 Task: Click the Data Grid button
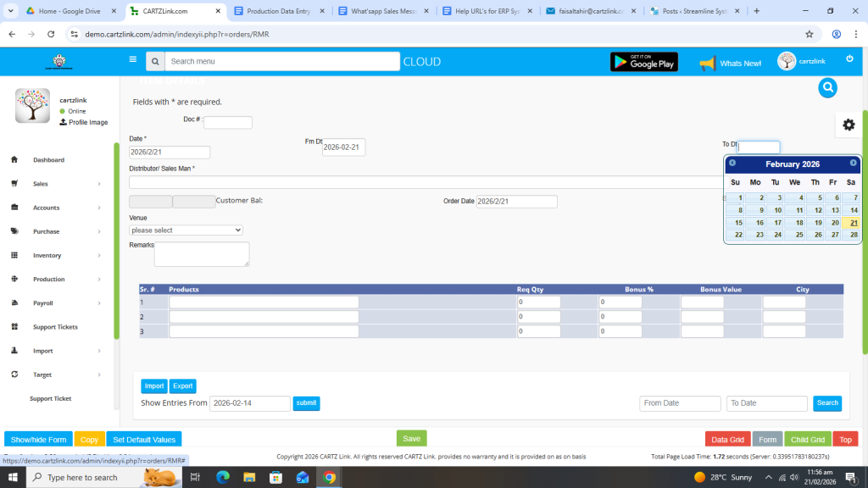pyautogui.click(x=726, y=440)
